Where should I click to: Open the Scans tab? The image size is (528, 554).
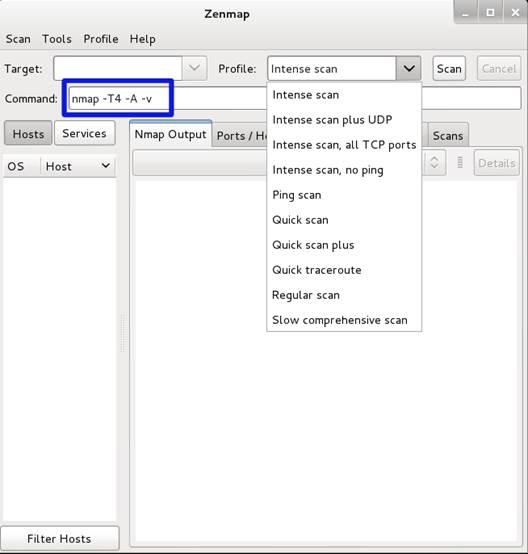pos(448,136)
